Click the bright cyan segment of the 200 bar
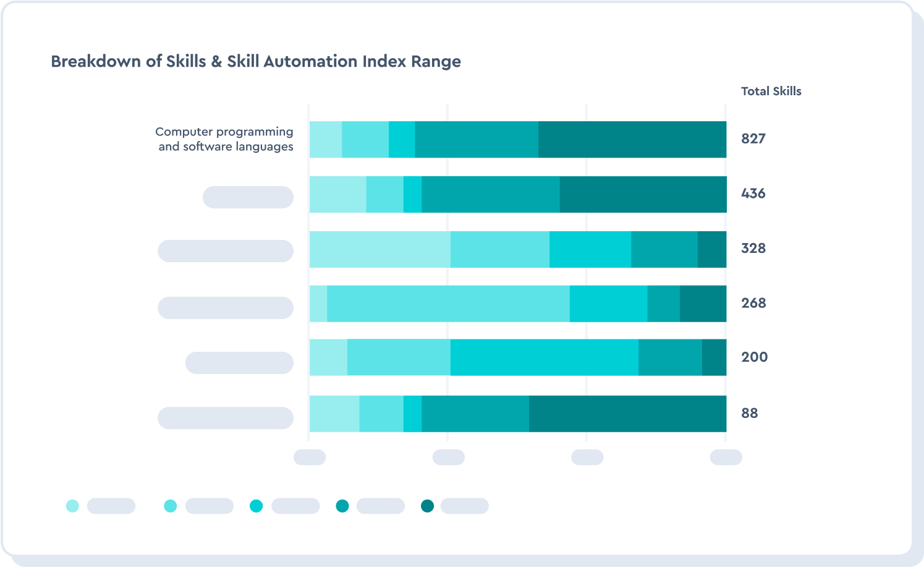The height and width of the screenshot is (567, 924). coord(544,357)
